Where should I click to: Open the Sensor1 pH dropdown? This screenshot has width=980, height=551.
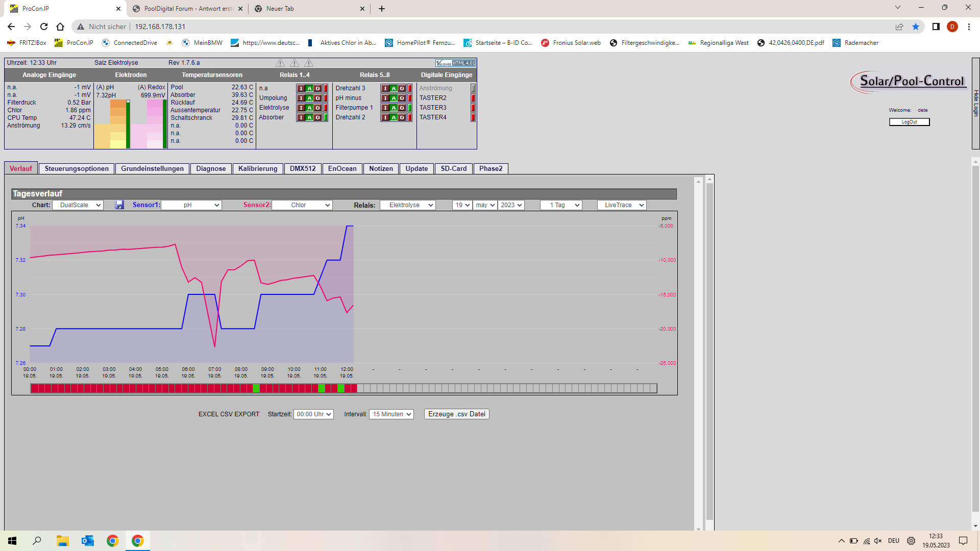191,205
